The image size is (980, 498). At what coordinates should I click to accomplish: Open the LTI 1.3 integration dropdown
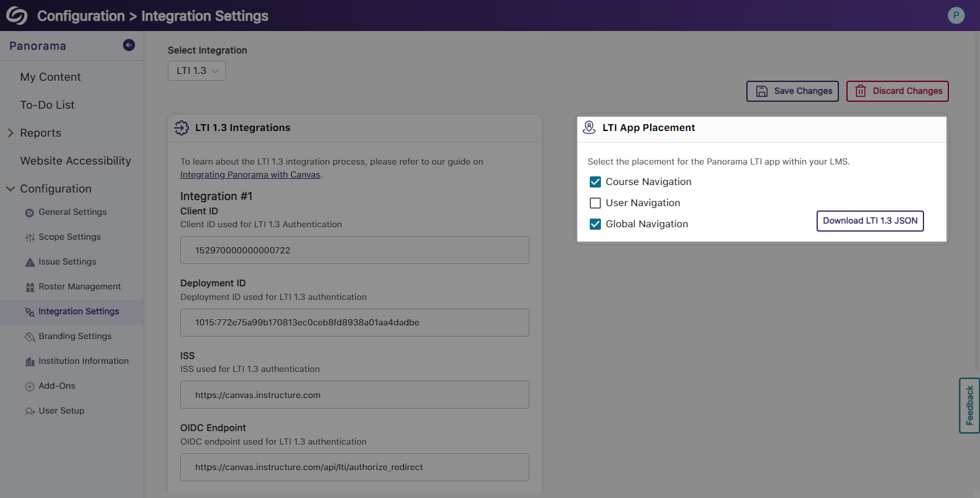tap(196, 71)
